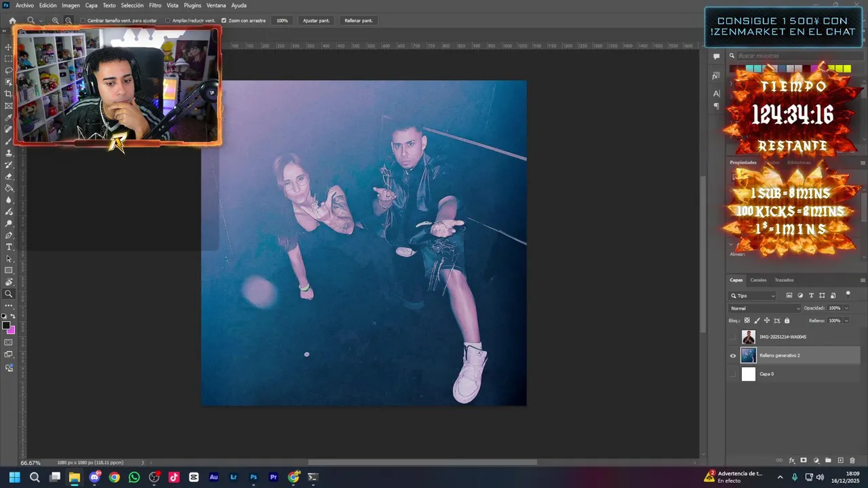This screenshot has width=868, height=488.
Task: Click the magenta background color swatch
Action: 12,330
